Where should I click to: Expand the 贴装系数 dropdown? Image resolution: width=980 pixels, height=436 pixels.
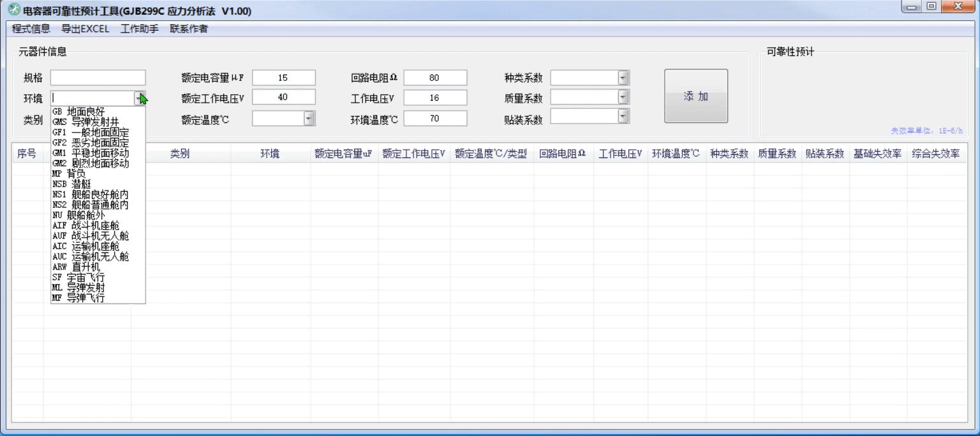click(x=623, y=117)
